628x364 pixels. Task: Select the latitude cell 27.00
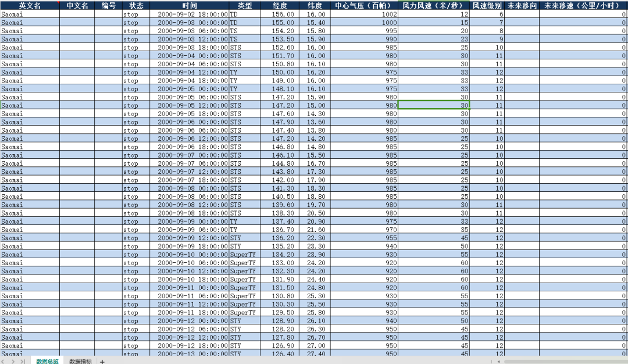tap(315, 346)
